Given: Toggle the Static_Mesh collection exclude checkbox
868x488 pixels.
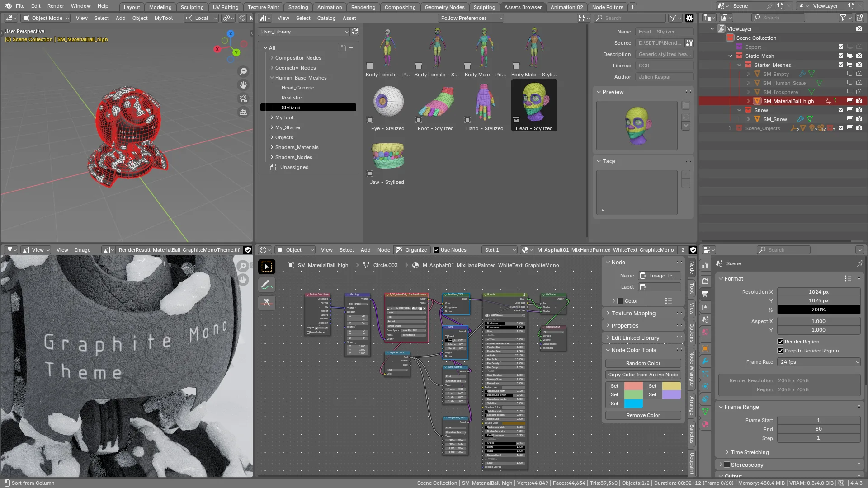Looking at the screenshot, I should coord(841,56).
